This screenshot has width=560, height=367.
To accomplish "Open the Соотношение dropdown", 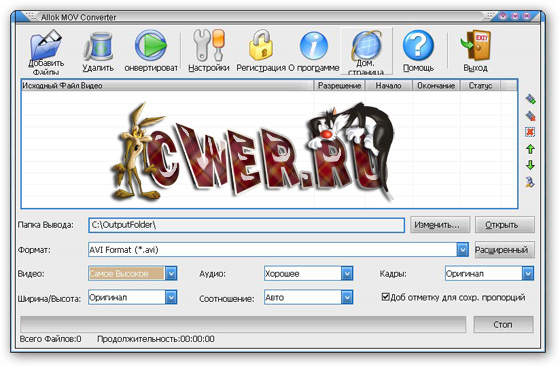I will (347, 297).
